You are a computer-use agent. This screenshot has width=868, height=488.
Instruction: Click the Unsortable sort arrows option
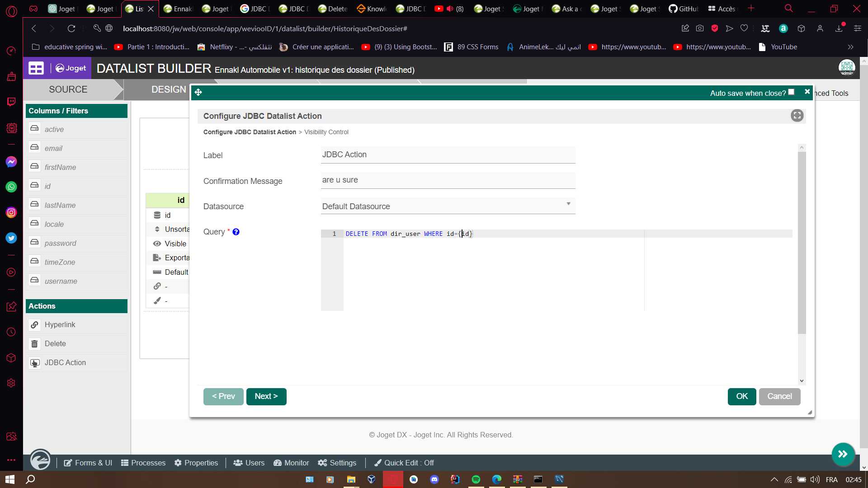tap(157, 229)
